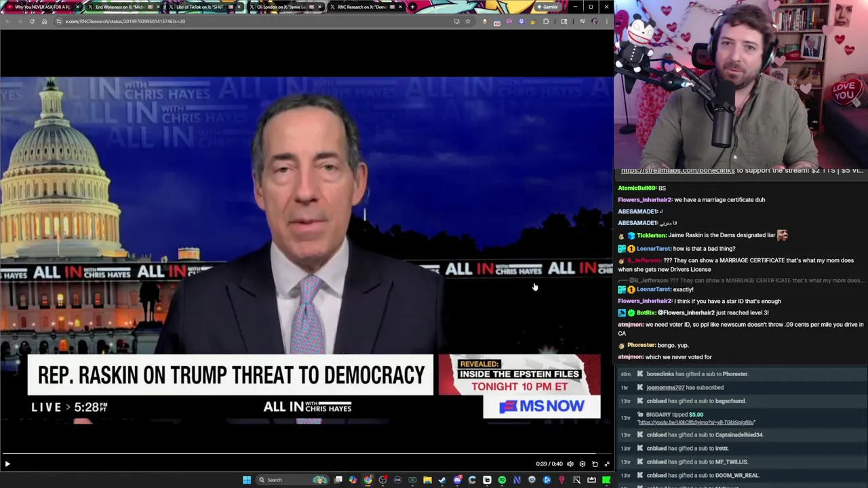Viewport: 868px width, 488px height.
Task: Click the 'BotRix' username in chat
Action: [x=646, y=313]
